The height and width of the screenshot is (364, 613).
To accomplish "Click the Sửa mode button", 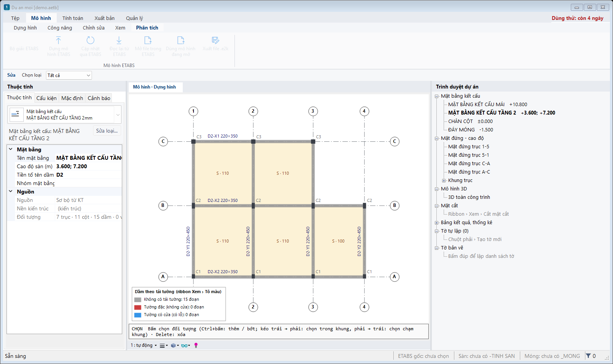I will click(x=11, y=75).
